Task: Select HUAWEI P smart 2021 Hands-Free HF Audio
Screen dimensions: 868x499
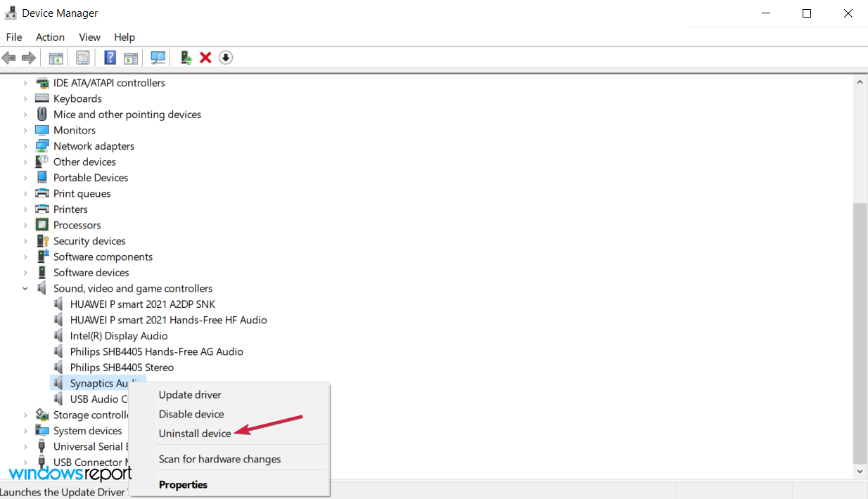Action: [x=169, y=320]
